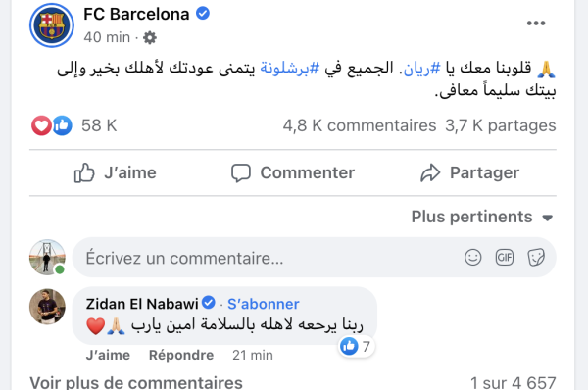Image resolution: width=588 pixels, height=390 pixels.
Task: Open the 4,8 K commentaires count
Action: click(360, 125)
